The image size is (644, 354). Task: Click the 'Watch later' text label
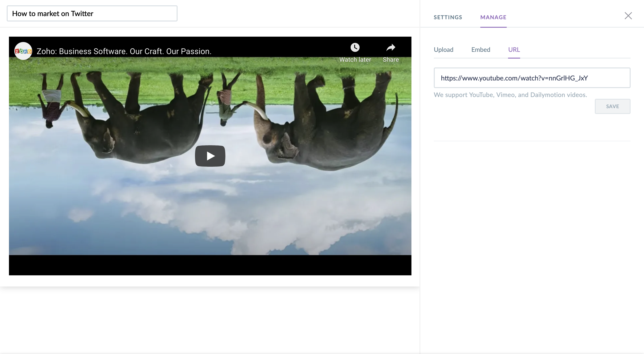[355, 59]
